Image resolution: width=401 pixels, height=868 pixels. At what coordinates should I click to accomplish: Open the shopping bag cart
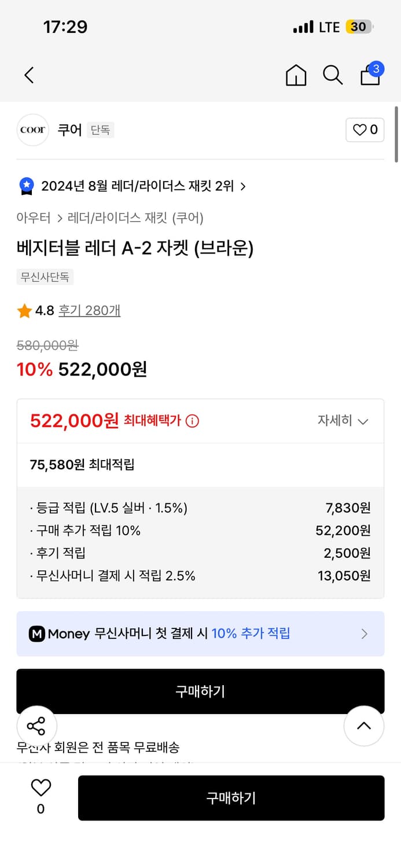click(x=370, y=75)
